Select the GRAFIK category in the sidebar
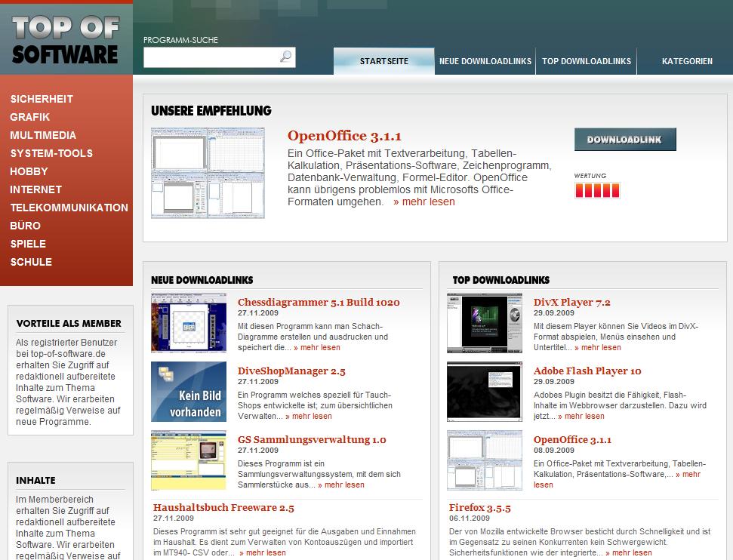This screenshot has width=733, height=560. (29, 117)
